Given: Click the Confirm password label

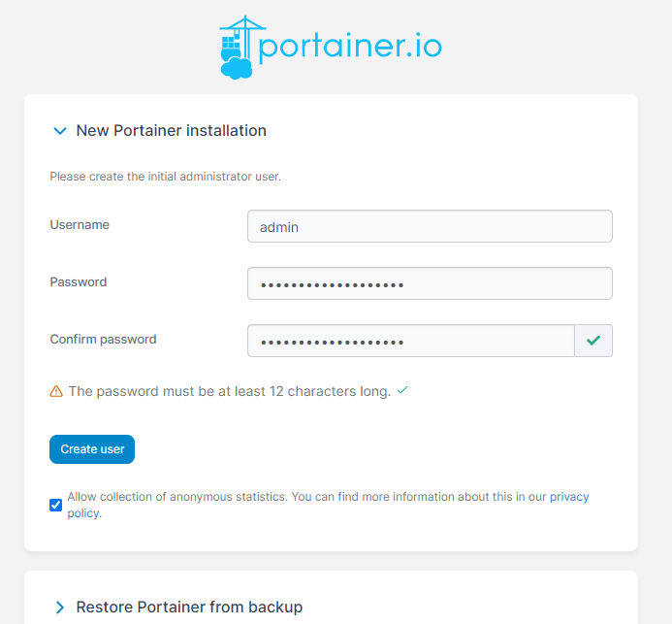Looking at the screenshot, I should coord(104,340).
